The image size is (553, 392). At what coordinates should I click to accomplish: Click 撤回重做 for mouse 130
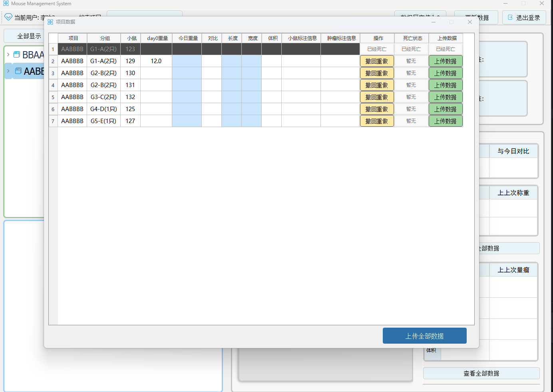tap(377, 73)
